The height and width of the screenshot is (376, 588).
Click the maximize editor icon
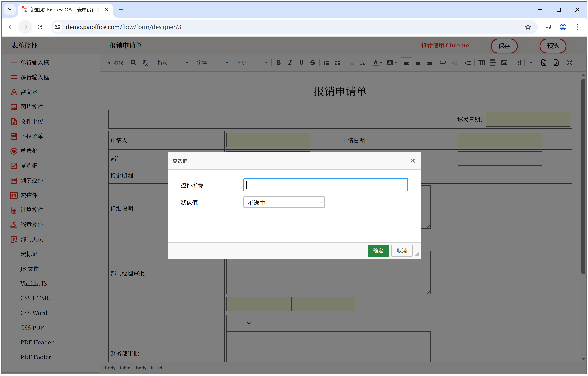[569, 63]
